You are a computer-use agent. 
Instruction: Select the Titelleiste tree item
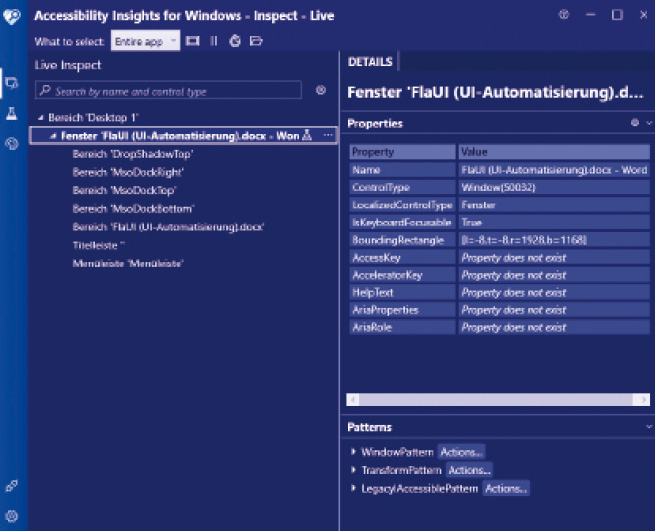tap(99, 245)
